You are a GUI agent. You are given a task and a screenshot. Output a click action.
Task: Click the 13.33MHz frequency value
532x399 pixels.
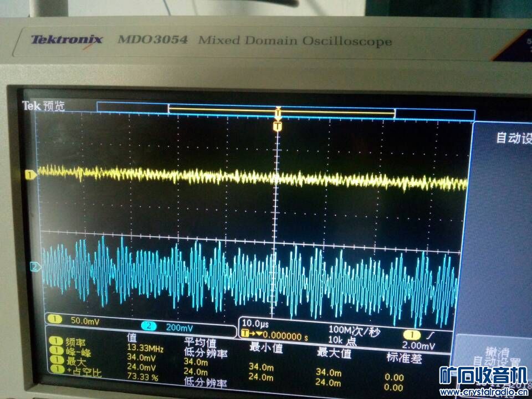[145, 348]
